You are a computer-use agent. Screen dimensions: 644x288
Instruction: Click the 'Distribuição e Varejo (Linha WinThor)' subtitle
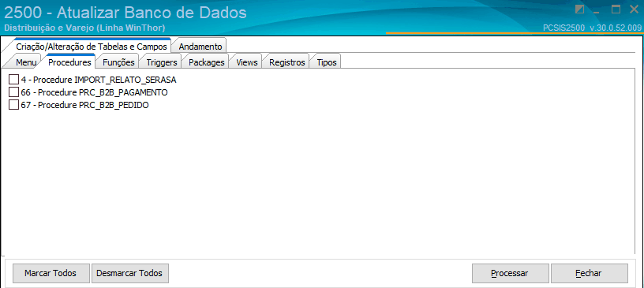(84, 28)
